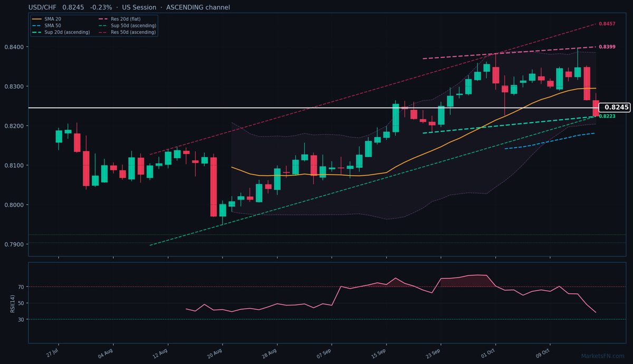Screen dimensions: 633x364
Task: Click the 15 Sep date label
Action: pyautogui.click(x=379, y=352)
